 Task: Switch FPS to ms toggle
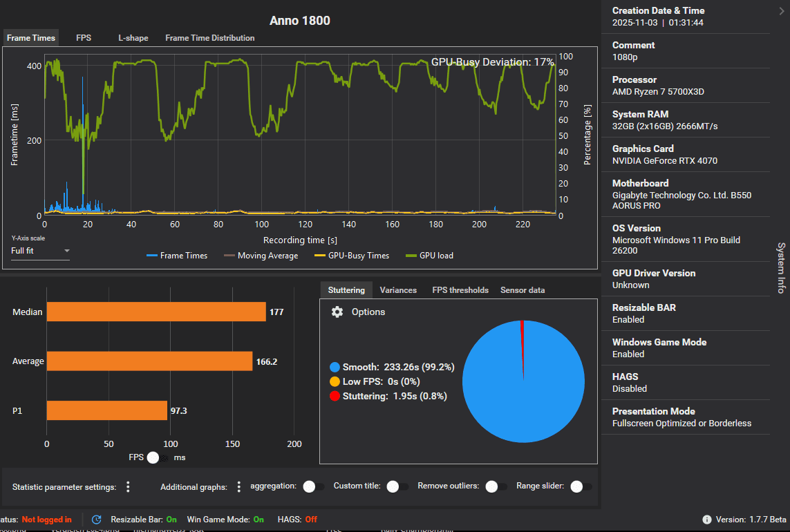(157, 457)
